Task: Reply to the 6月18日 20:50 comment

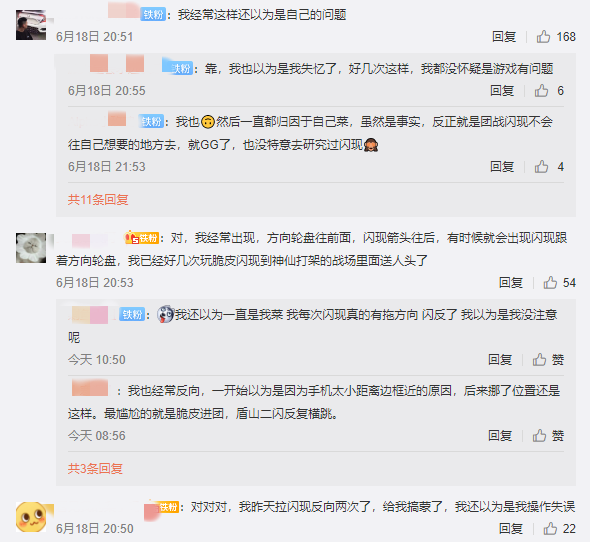Action: pos(511,528)
